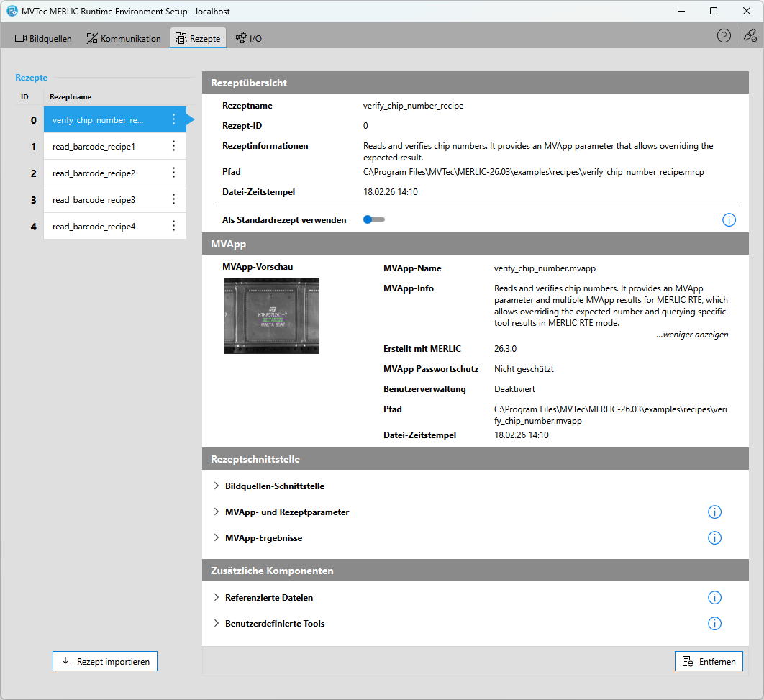Screen dimensions: 764x700
Task: Click the Rezept importieren button
Action: pyautogui.click(x=105, y=661)
